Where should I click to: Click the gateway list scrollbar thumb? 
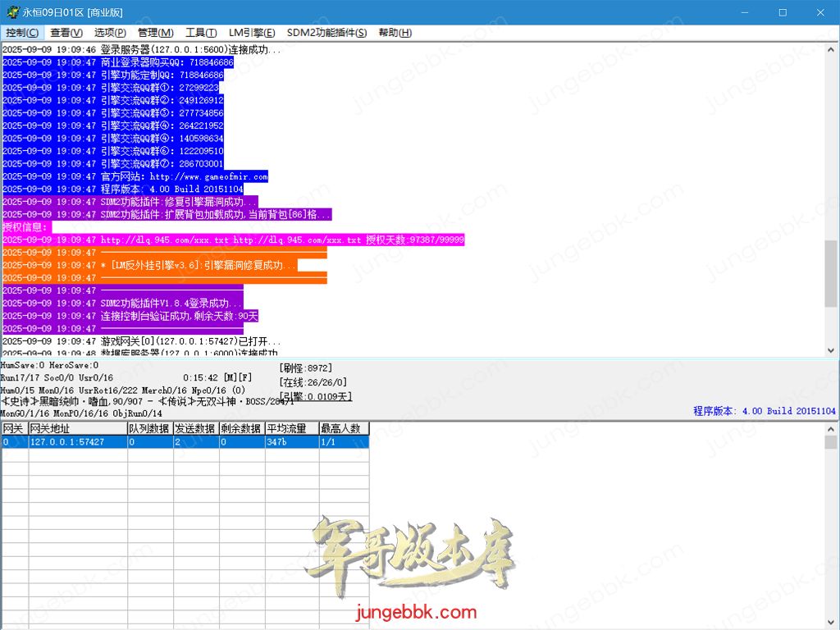[x=831, y=443]
